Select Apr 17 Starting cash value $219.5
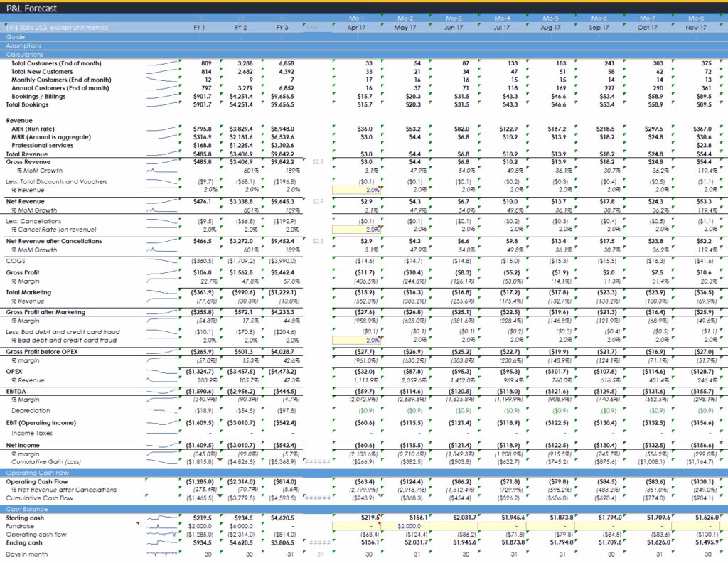This screenshot has width=728, height=563. (370, 517)
